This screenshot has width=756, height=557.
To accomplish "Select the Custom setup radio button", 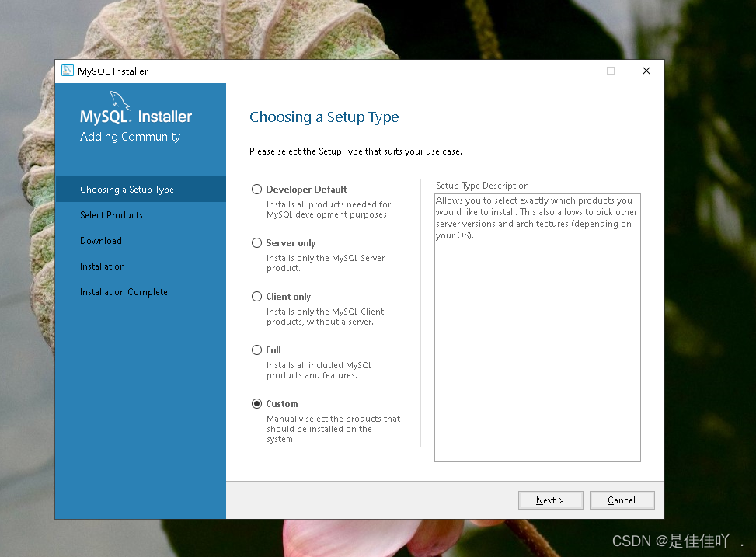I will click(x=256, y=403).
